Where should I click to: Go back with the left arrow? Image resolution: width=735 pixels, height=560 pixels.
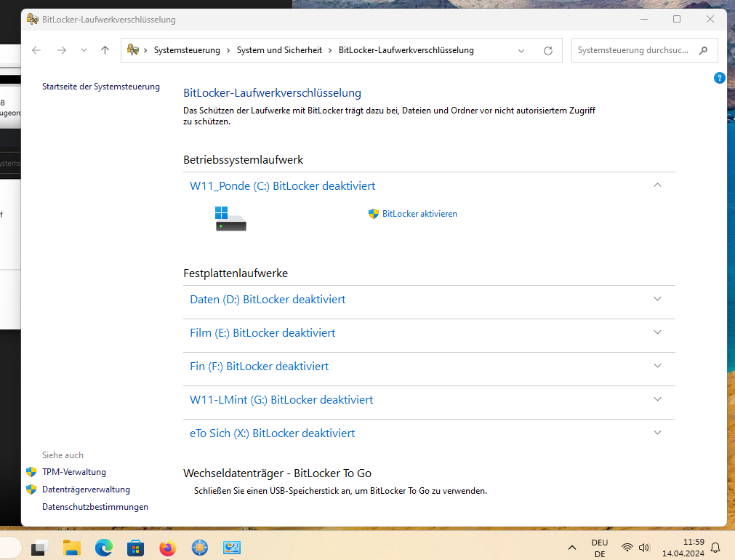tap(36, 50)
